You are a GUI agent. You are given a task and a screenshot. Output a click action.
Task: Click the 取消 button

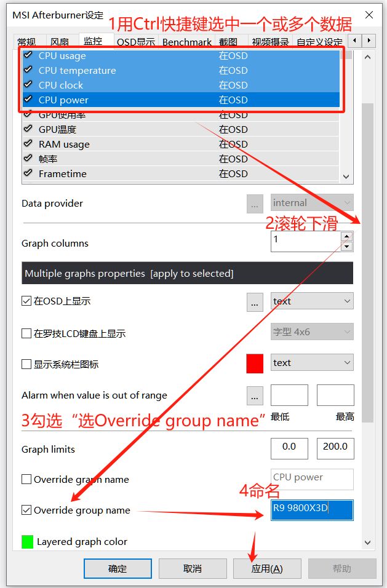(193, 568)
